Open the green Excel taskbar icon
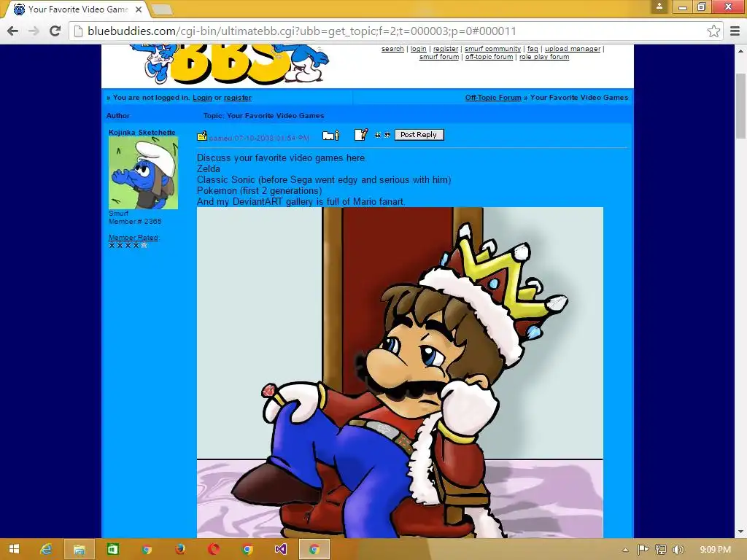Screen dimensions: 747x560 point(113,550)
